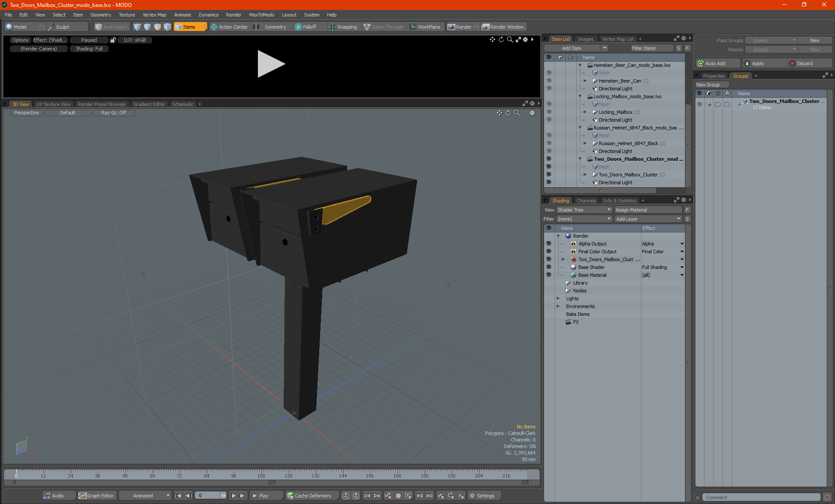Open the Geometry menu
The height and width of the screenshot is (504, 835).
point(100,15)
